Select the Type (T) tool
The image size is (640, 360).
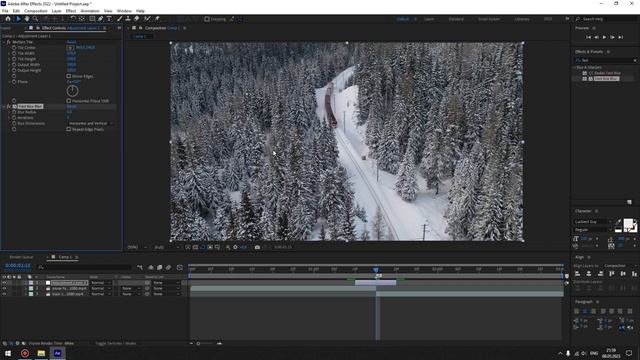click(109, 19)
